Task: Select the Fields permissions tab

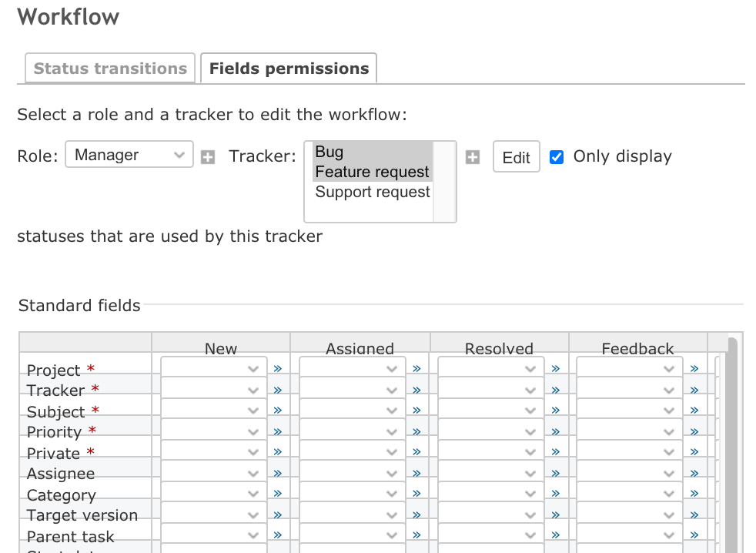Action: (289, 68)
